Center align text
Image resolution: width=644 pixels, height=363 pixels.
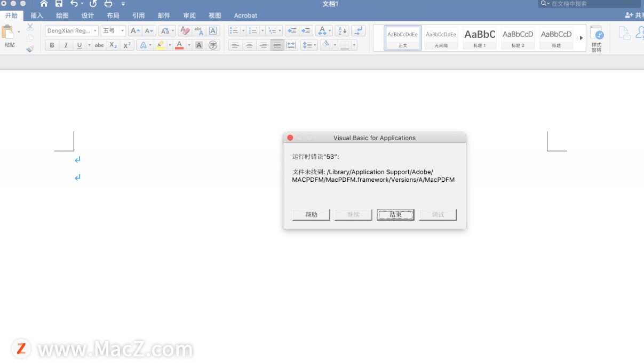(249, 45)
